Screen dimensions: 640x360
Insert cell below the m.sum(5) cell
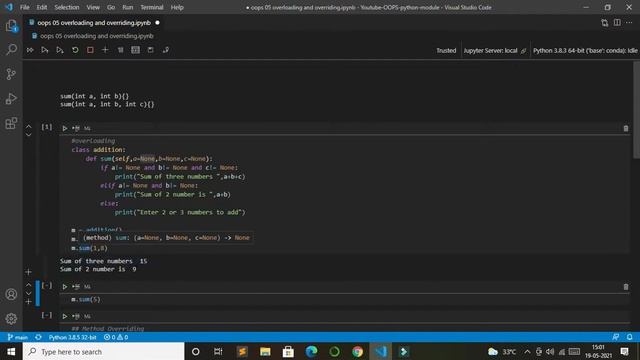[x=28, y=302]
